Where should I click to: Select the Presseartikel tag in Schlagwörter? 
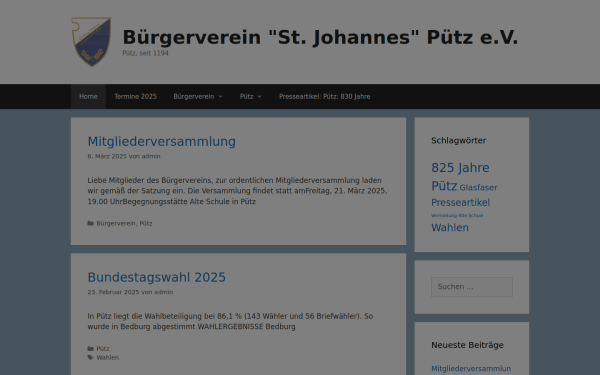[x=460, y=202]
